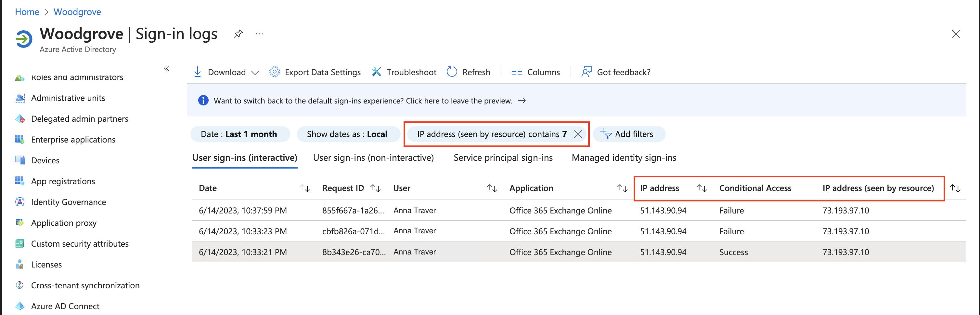
Task: Sort by the Date column arrows
Action: 305,188
